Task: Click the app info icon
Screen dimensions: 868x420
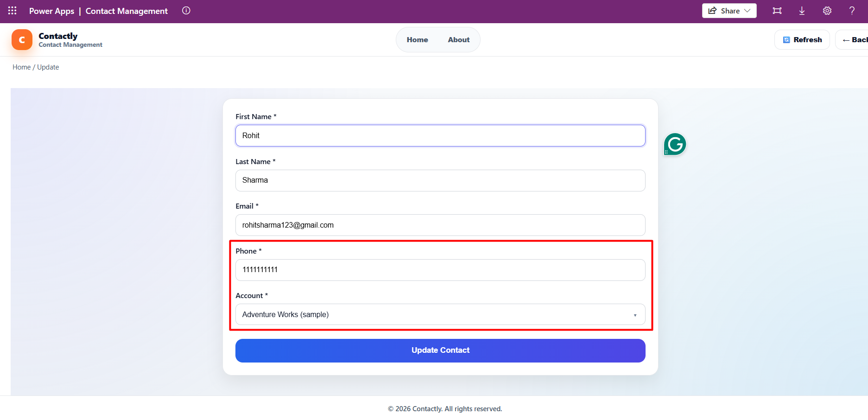Action: pos(186,11)
